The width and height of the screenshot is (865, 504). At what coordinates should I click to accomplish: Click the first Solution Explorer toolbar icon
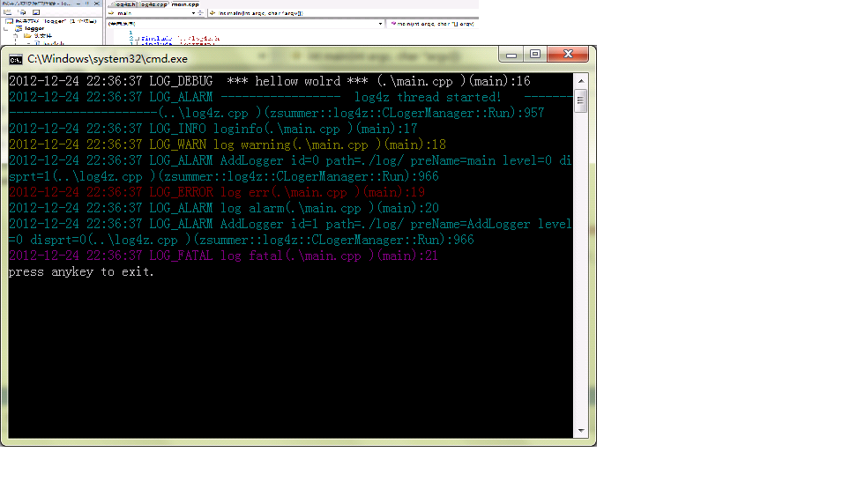pyautogui.click(x=8, y=12)
